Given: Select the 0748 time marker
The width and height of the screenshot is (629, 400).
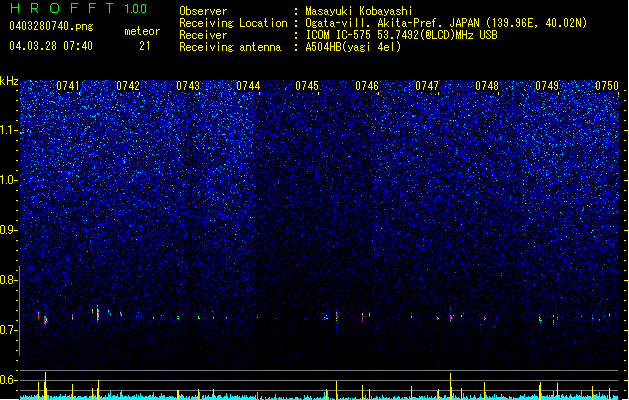Looking at the screenshot, I should [x=487, y=86].
